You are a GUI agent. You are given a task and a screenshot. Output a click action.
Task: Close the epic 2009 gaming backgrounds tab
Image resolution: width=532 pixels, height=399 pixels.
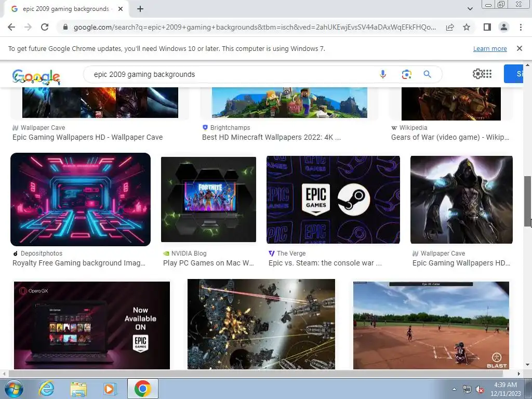(x=121, y=9)
